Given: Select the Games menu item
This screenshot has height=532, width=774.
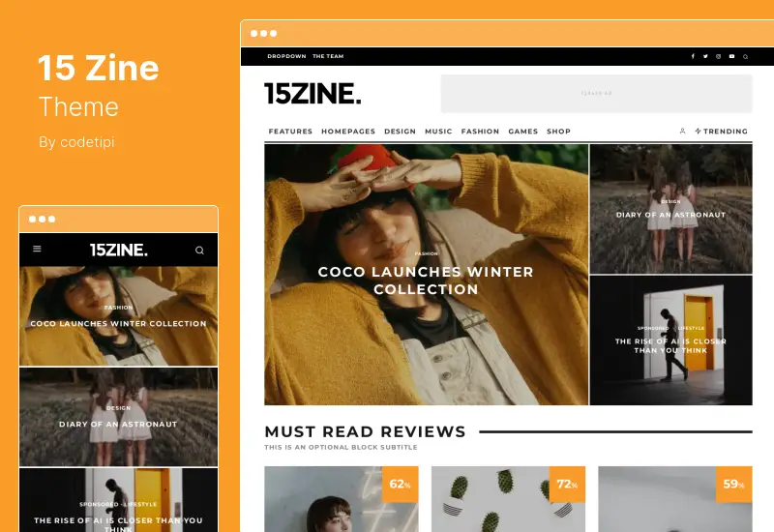Looking at the screenshot, I should tap(522, 132).
